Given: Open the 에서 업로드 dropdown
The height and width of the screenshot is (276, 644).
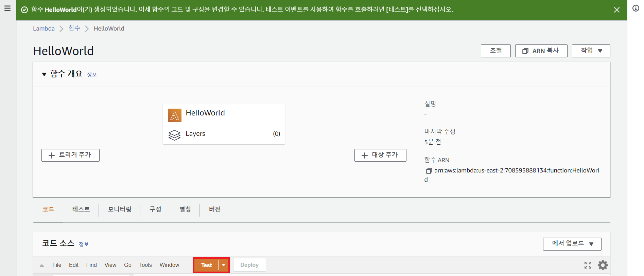Looking at the screenshot, I should pos(572,244).
